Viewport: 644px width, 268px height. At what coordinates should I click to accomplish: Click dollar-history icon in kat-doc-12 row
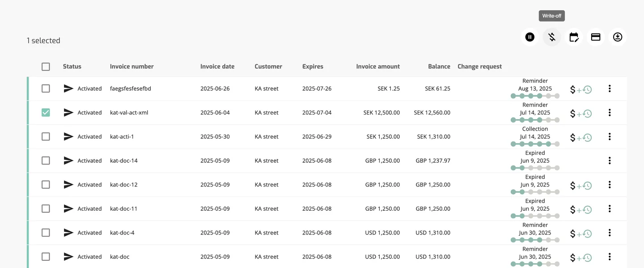pos(581,186)
